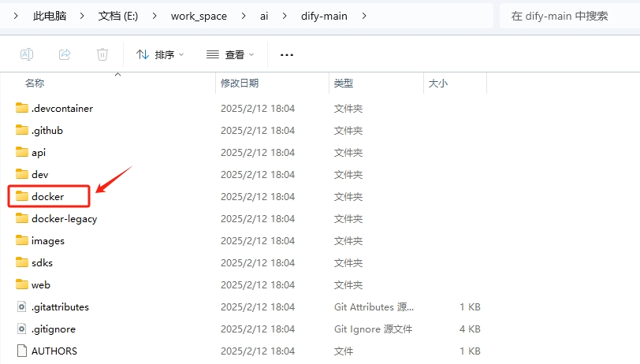Click the ai breadcrumb segment

[x=264, y=16]
